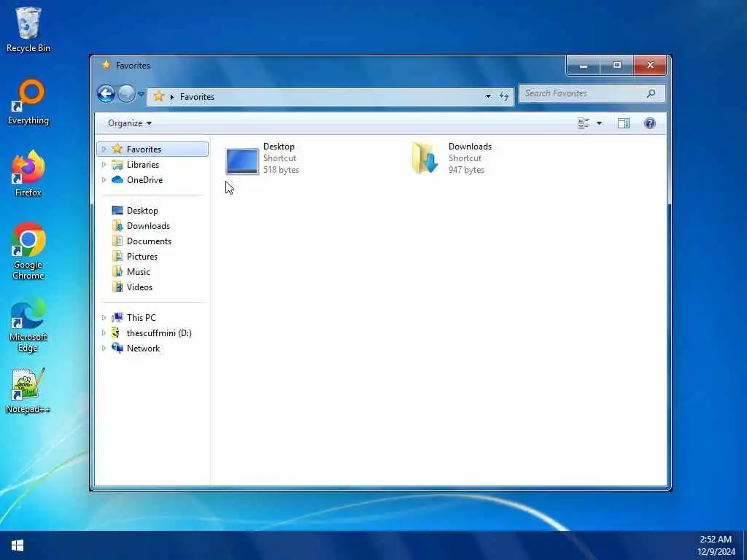Viewport: 747px width, 560px height.
Task: Open the Recycle Bin desktop icon
Action: (28, 29)
